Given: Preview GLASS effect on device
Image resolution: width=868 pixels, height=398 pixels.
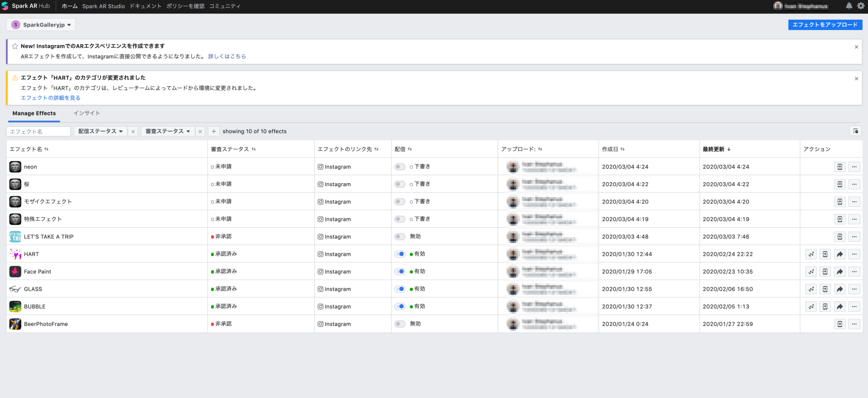Looking at the screenshot, I should [825, 289].
